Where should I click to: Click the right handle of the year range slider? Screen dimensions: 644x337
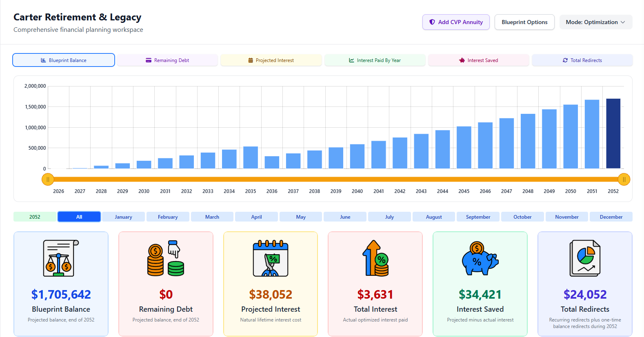624,179
